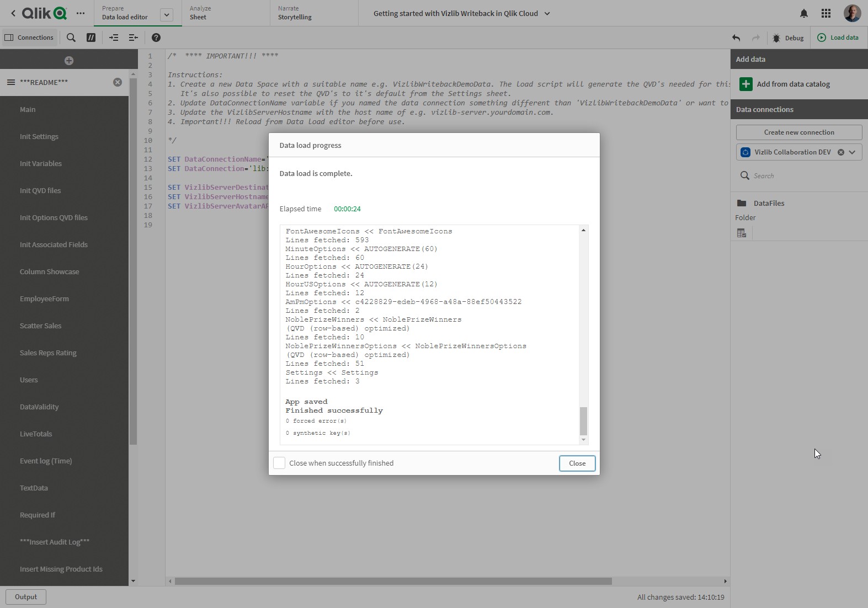Open the DataValidity section
Viewport: 868px width, 608px height.
(x=64, y=407)
